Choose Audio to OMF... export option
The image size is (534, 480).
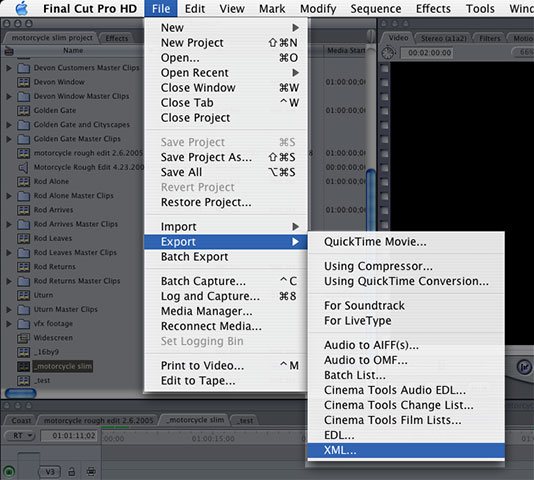[406, 360]
